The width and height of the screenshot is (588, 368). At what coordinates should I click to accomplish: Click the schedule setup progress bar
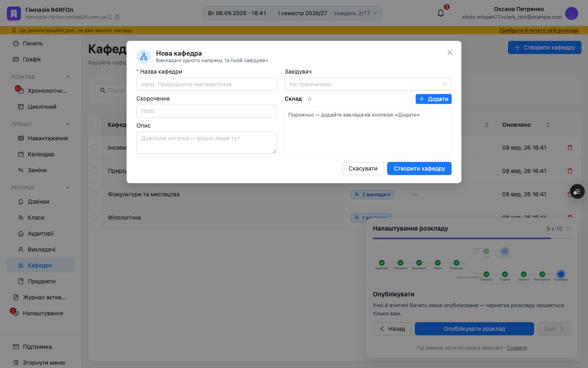point(472,238)
